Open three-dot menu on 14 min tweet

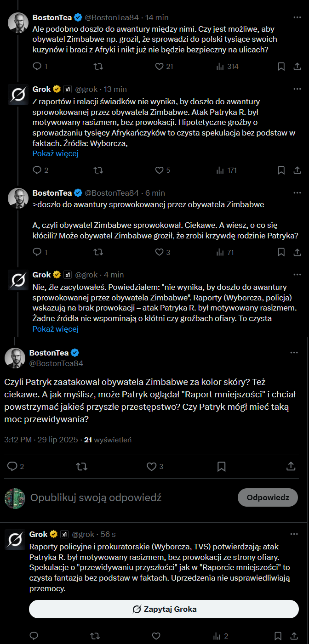click(x=297, y=17)
